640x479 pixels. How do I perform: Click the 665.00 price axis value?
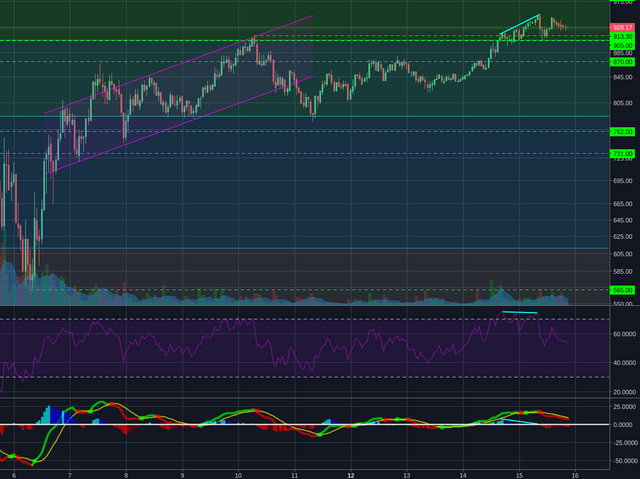tap(622, 204)
